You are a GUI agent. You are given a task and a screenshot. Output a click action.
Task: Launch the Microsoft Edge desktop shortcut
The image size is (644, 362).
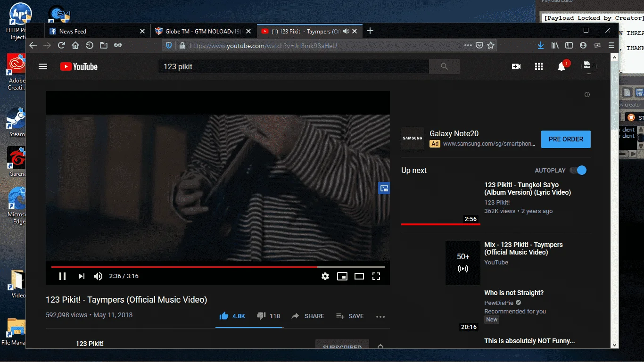pos(17,206)
